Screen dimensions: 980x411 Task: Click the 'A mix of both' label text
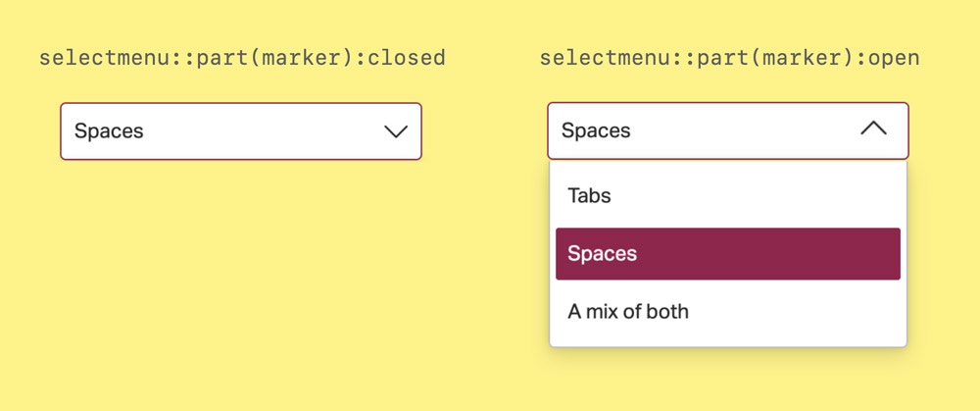click(x=628, y=312)
